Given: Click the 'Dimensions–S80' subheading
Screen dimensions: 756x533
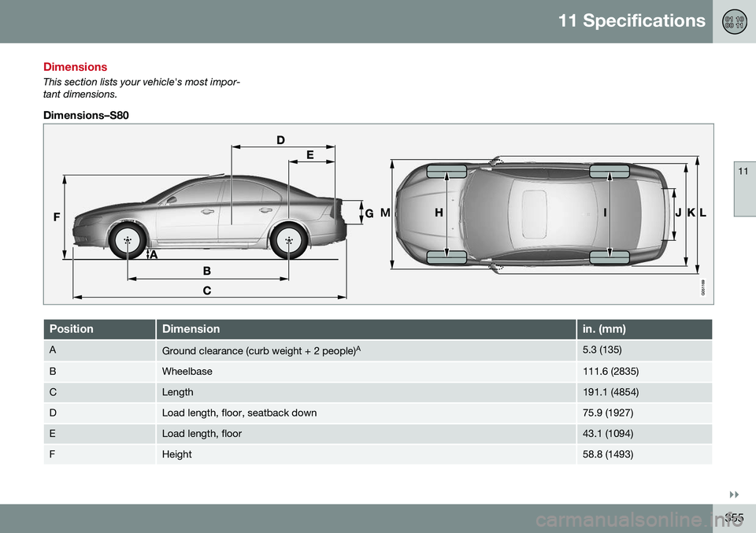Looking at the screenshot, I should 86,115.
